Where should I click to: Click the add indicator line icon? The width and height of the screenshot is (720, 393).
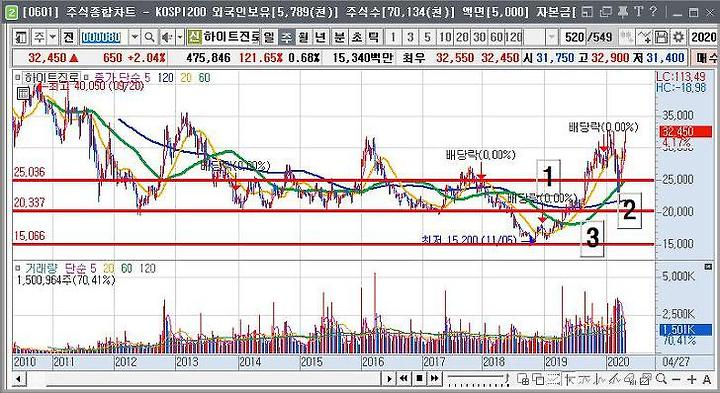coord(644,37)
